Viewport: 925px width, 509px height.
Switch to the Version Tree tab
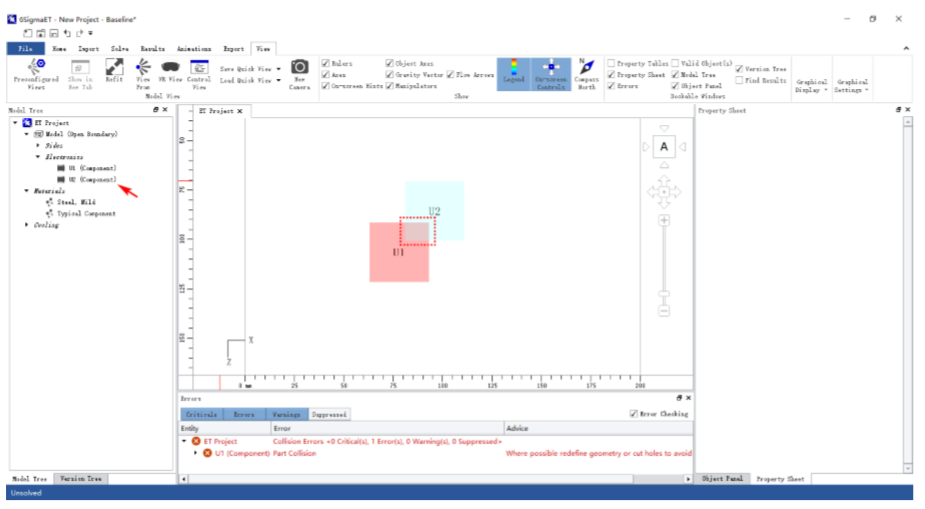pyautogui.click(x=80, y=479)
